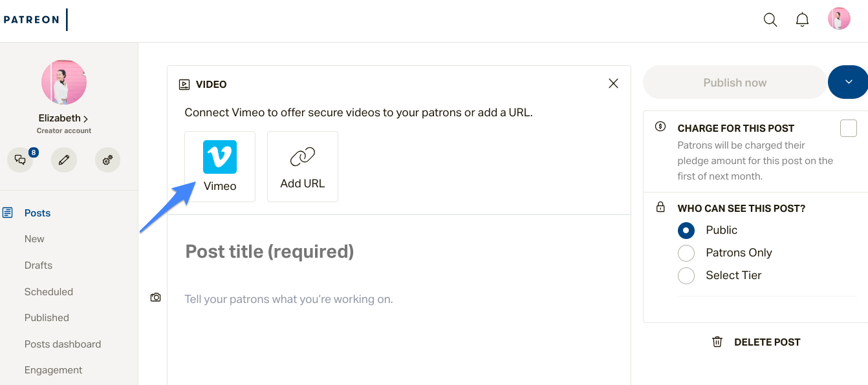Open Drafts in the sidebar
The width and height of the screenshot is (868, 385).
(x=38, y=265)
